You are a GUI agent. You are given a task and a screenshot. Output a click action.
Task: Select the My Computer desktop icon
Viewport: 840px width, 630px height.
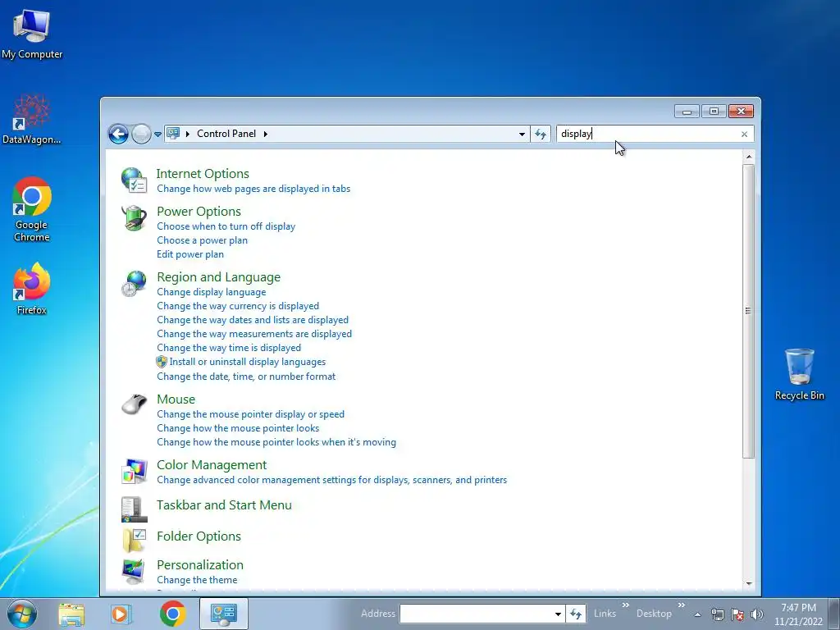tap(32, 34)
